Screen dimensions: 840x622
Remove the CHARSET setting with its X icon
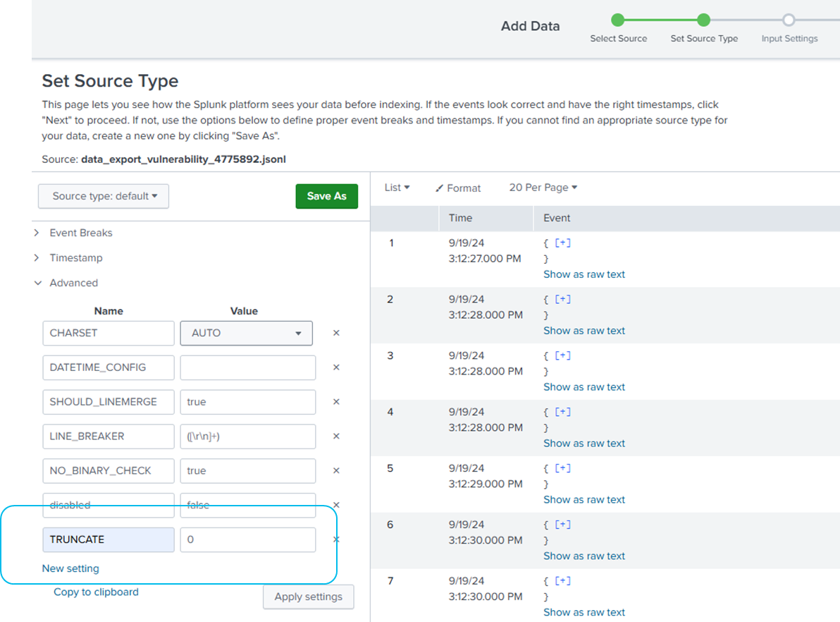[336, 332]
